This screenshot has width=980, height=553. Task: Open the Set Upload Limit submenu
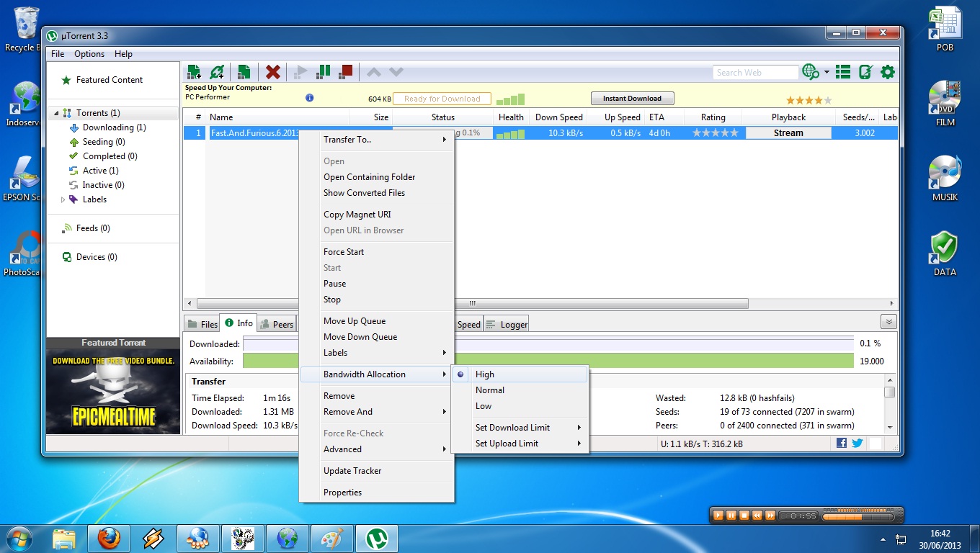[x=520, y=444]
